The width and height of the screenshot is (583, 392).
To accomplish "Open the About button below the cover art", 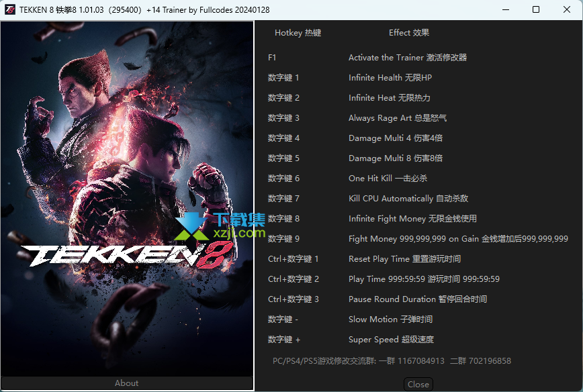I will (x=127, y=383).
